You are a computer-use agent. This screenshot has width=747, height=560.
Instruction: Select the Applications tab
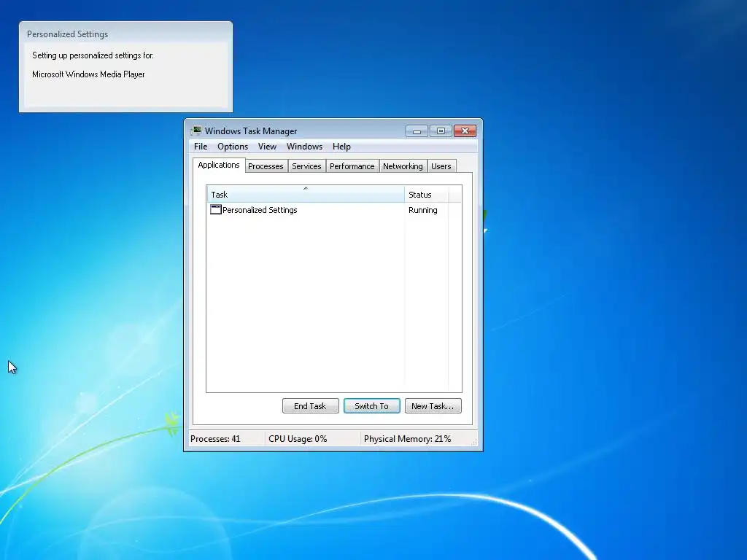pyautogui.click(x=219, y=166)
